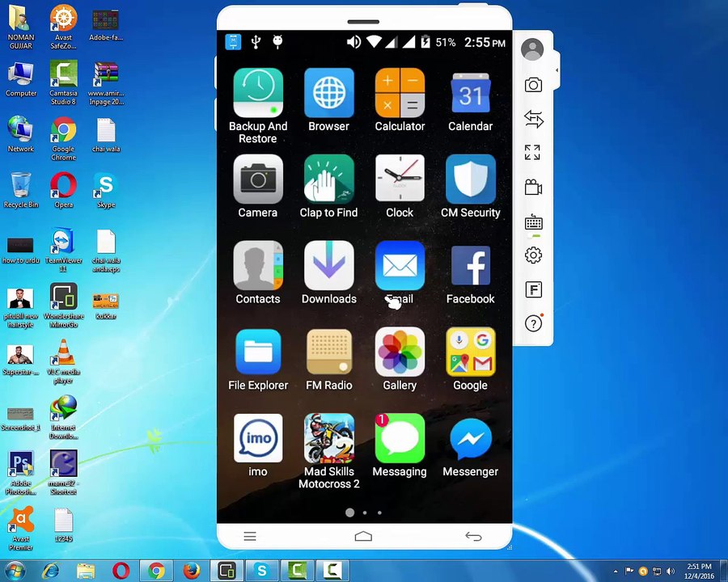
Task: Select VLC media player desktop shortcut
Action: point(63,361)
